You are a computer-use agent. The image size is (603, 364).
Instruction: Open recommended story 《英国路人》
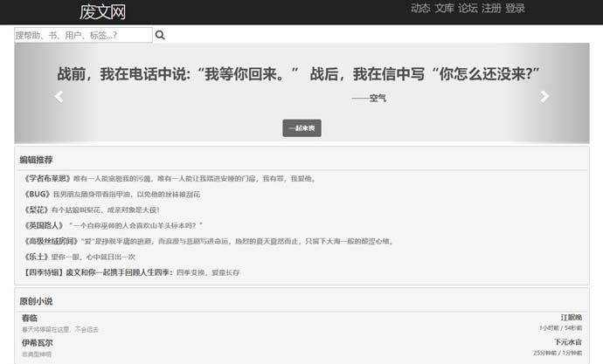42,226
